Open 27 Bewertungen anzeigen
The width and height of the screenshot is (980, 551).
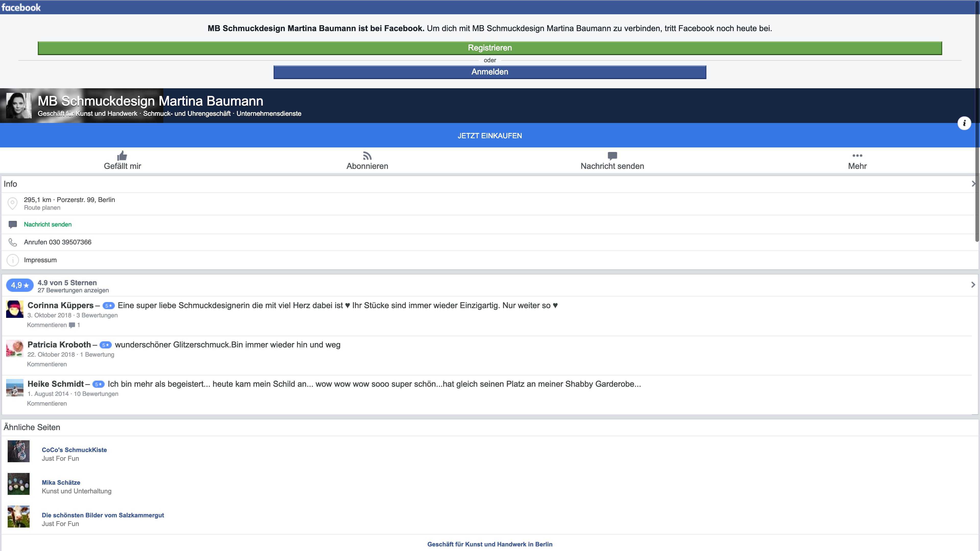click(73, 291)
